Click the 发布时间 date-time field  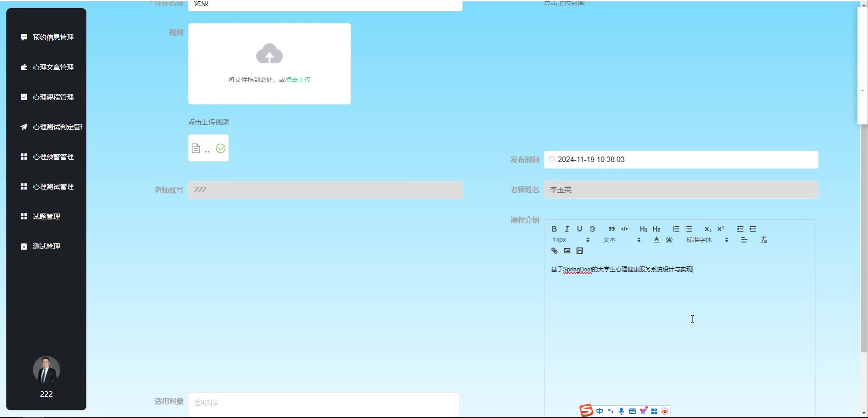(680, 160)
